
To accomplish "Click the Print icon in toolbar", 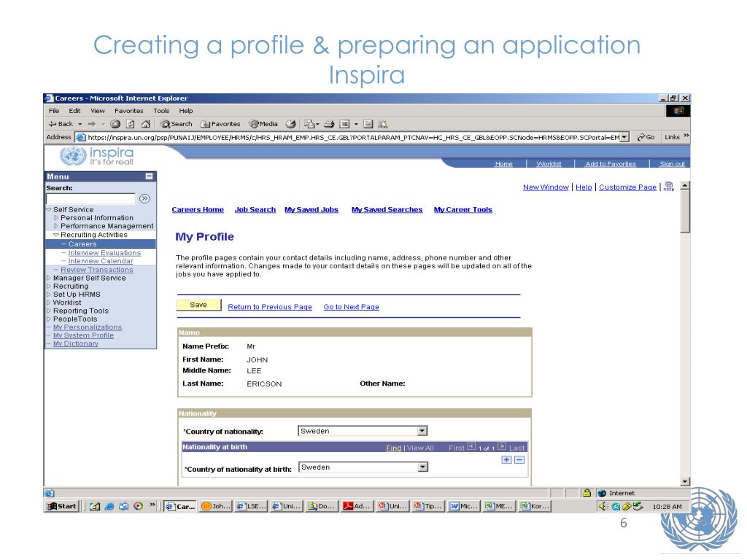I will click(329, 124).
